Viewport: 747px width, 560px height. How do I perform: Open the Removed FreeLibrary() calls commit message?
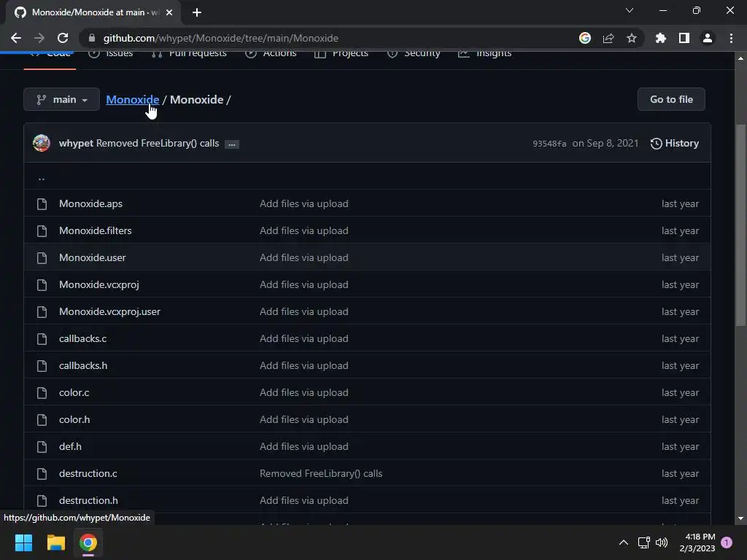pos(158,144)
